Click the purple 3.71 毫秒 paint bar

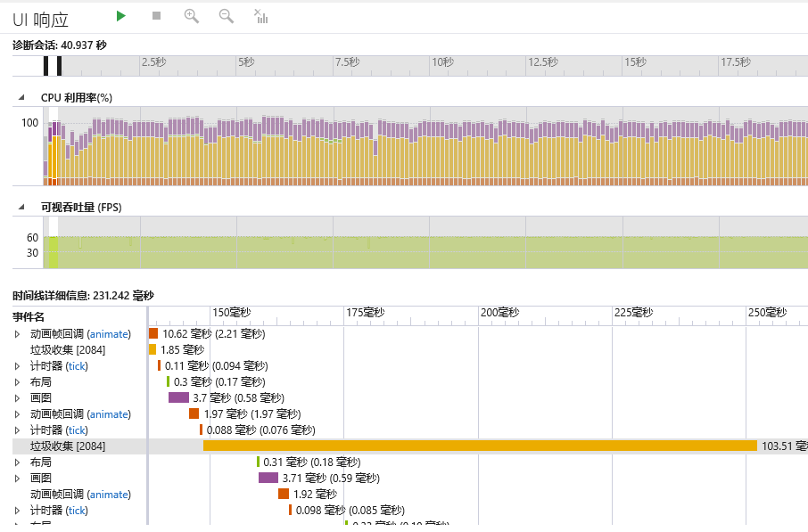268,478
